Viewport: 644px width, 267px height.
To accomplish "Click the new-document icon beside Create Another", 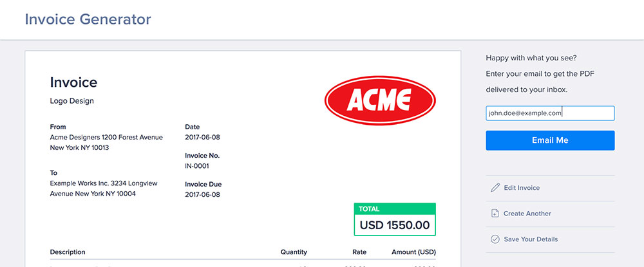I will click(495, 214).
